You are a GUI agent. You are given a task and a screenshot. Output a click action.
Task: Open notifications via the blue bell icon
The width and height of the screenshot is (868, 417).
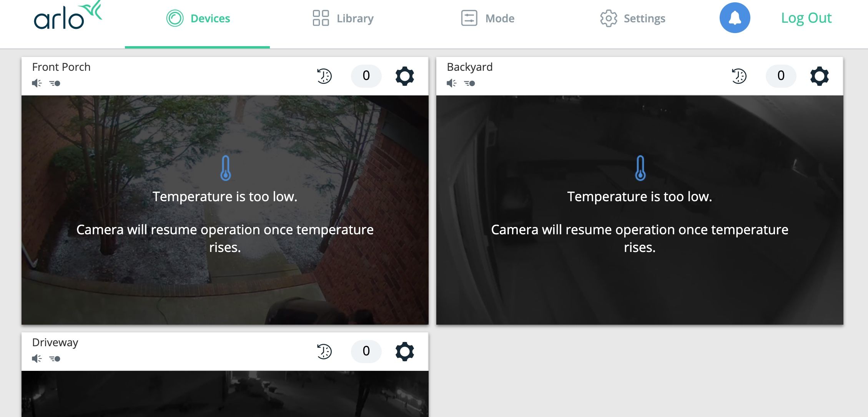click(x=735, y=18)
